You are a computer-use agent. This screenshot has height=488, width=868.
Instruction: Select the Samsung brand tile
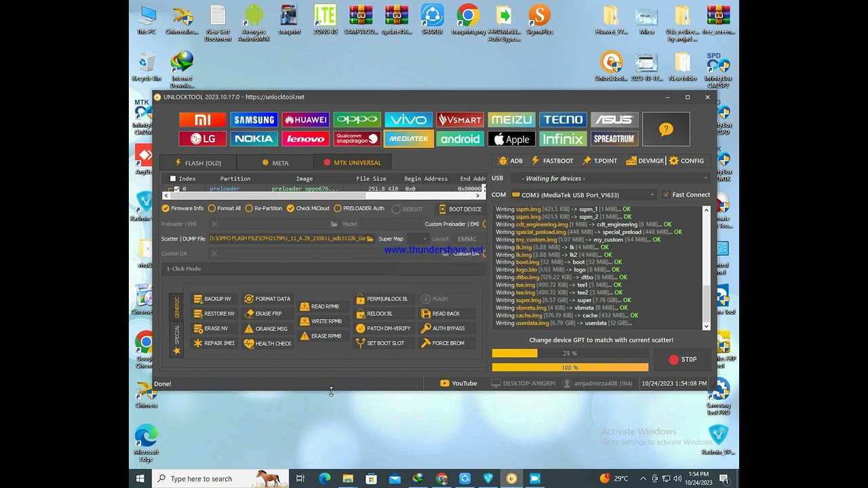[x=254, y=120]
